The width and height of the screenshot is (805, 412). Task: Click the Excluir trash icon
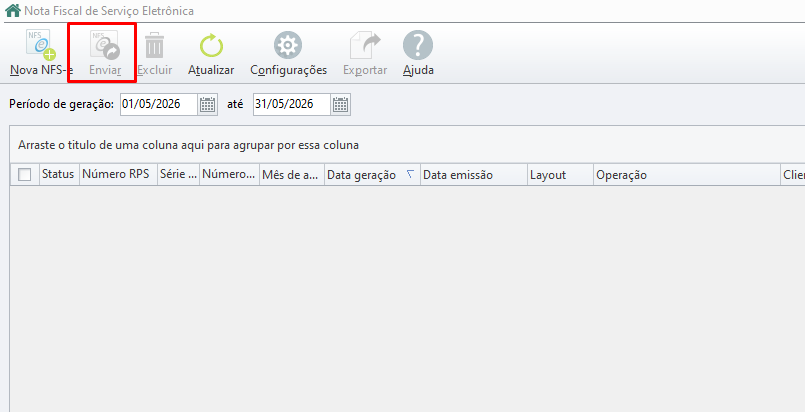tap(155, 45)
